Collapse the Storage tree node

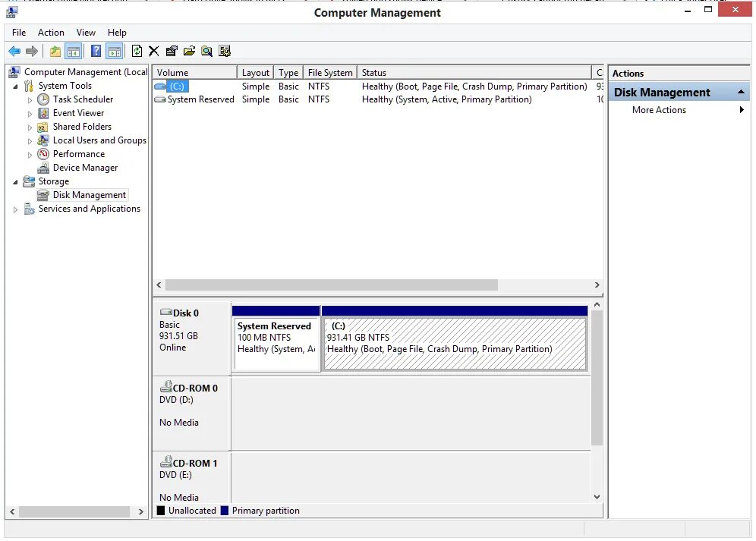15,182
